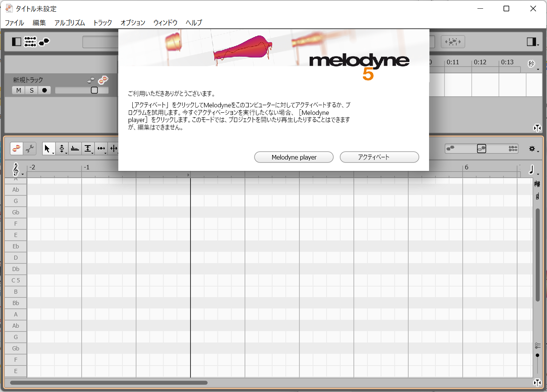
Task: Click the empty field in top toolbar
Action: 100,42
